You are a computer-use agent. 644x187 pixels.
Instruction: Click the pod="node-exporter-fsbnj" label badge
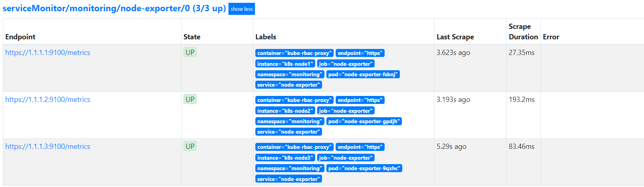click(363, 74)
